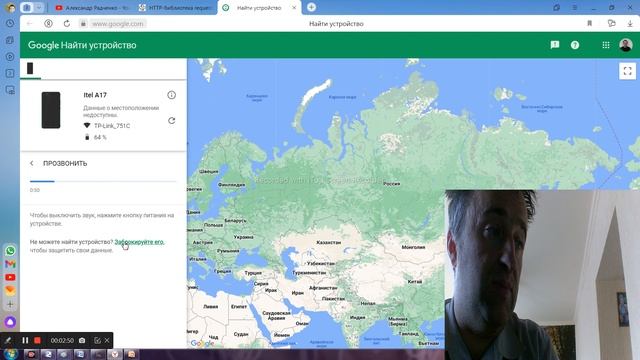Close the recorder toolbar
Screen dimensions: 640x360
pos(107,340)
